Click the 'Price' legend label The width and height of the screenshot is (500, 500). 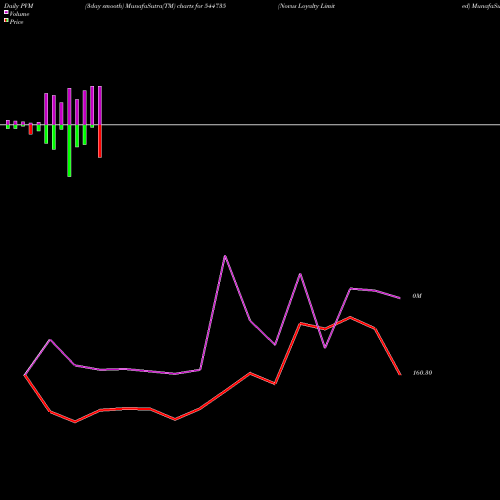coord(16,22)
